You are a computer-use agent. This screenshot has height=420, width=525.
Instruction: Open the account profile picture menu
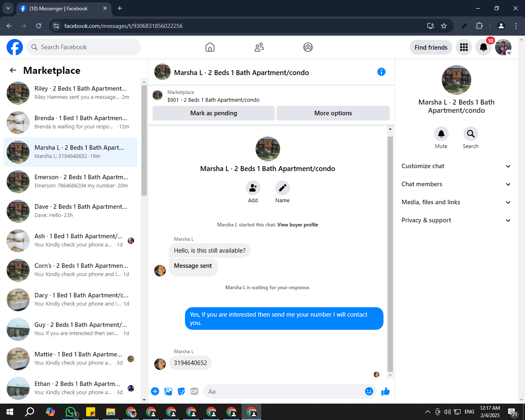point(503,47)
